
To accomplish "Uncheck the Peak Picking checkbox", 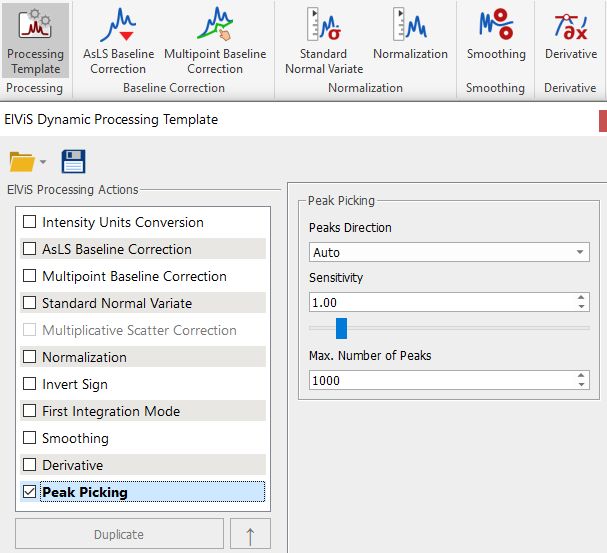I will (29, 491).
